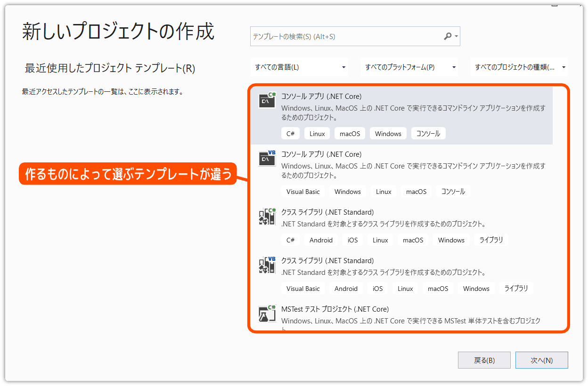Open the search options dropdown arrow
This screenshot has width=588, height=386.
tap(457, 37)
